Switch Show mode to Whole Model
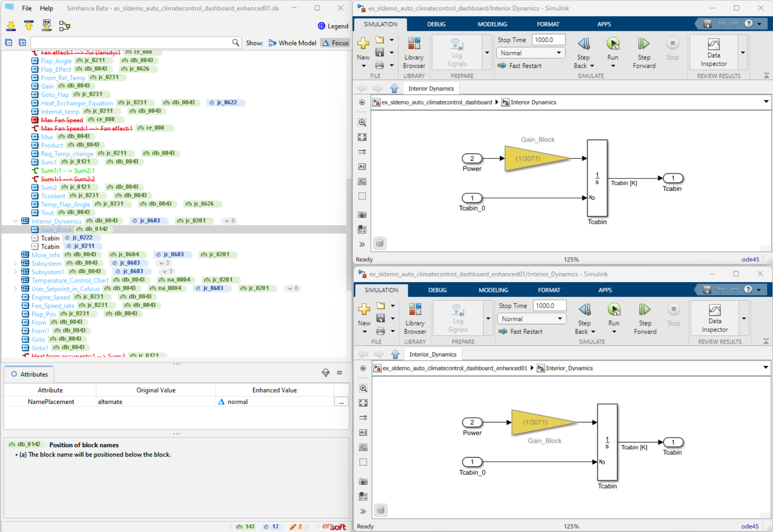Viewport: 773px width, 532px height. (x=292, y=43)
